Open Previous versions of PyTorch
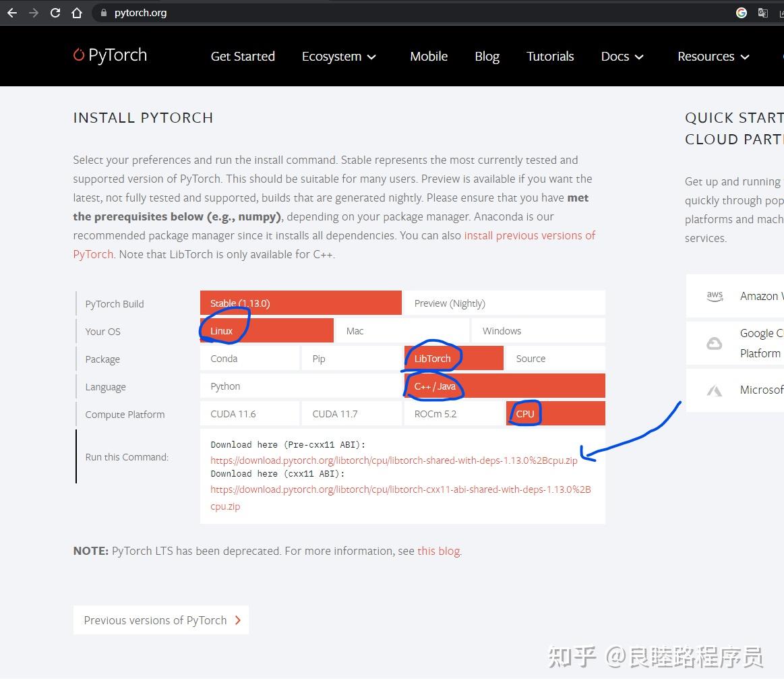 pyautogui.click(x=160, y=620)
